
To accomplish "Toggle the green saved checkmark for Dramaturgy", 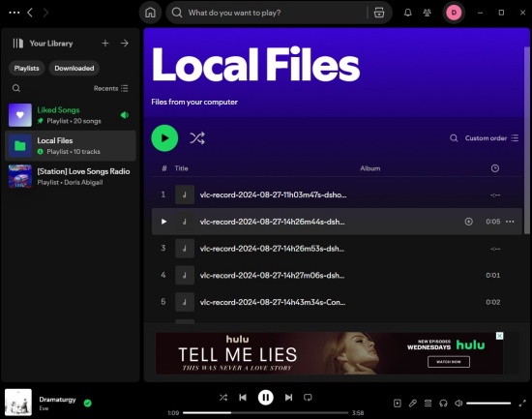I will tap(87, 404).
